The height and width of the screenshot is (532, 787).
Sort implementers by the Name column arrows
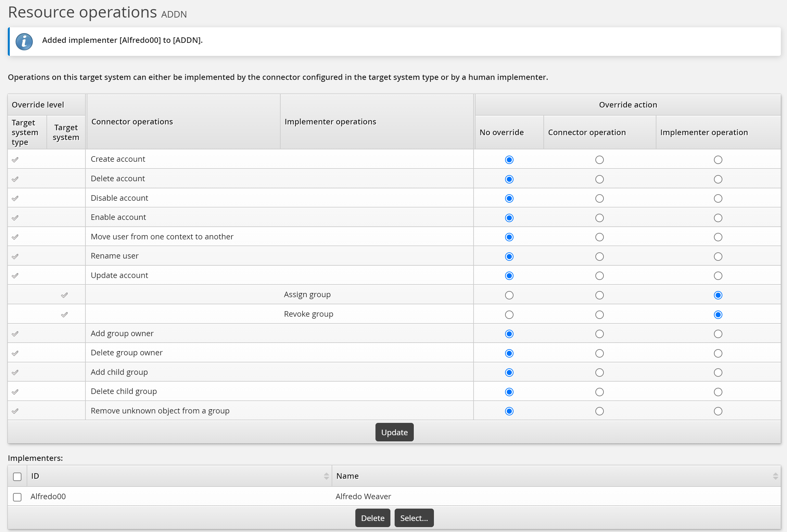[x=775, y=476]
